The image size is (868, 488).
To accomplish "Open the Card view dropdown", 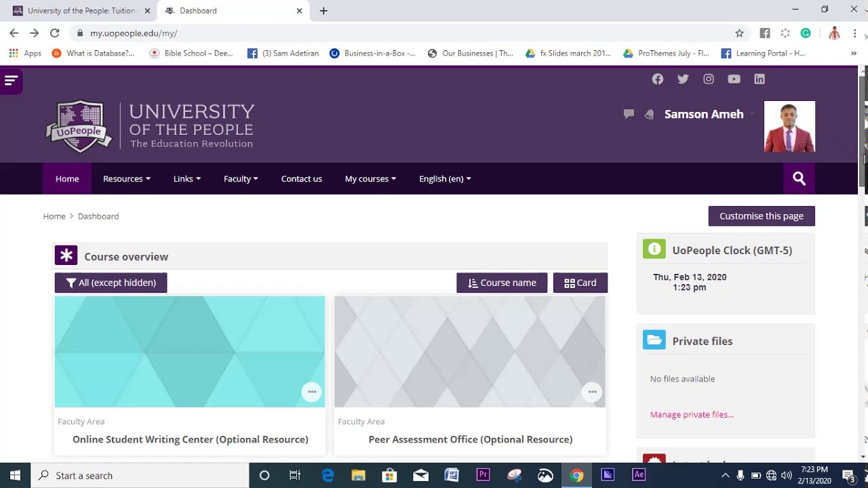I will (x=580, y=283).
